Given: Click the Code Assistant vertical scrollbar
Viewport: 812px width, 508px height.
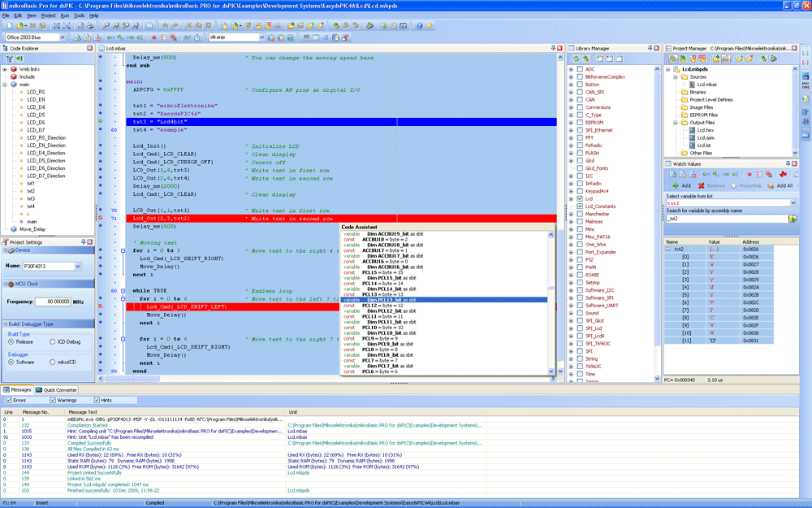Looking at the screenshot, I should point(551,302).
